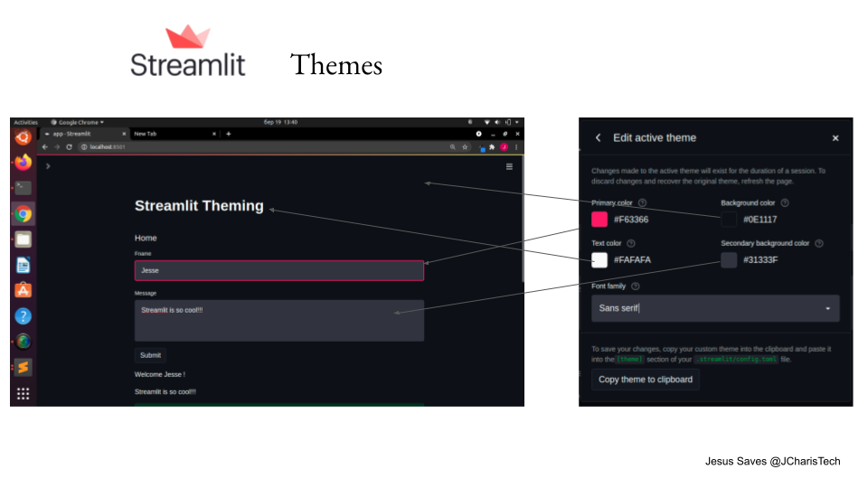Open the clock and calendar in top bar

coord(280,122)
